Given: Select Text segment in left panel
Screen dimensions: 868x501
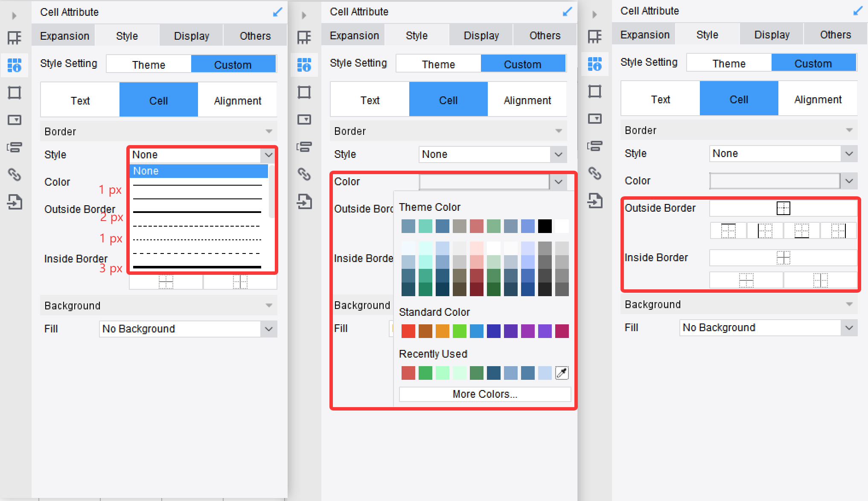Looking at the screenshot, I should pyautogui.click(x=80, y=100).
